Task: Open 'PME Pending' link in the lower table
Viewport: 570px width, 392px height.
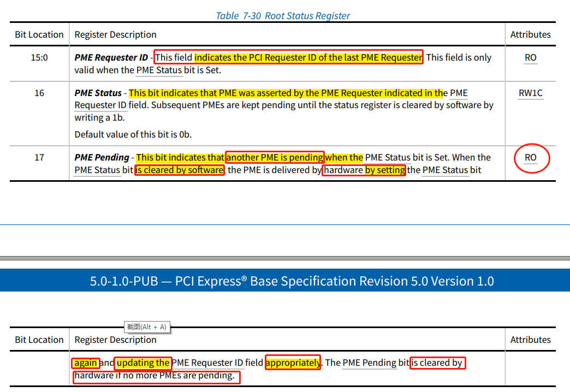Action: 370,363
